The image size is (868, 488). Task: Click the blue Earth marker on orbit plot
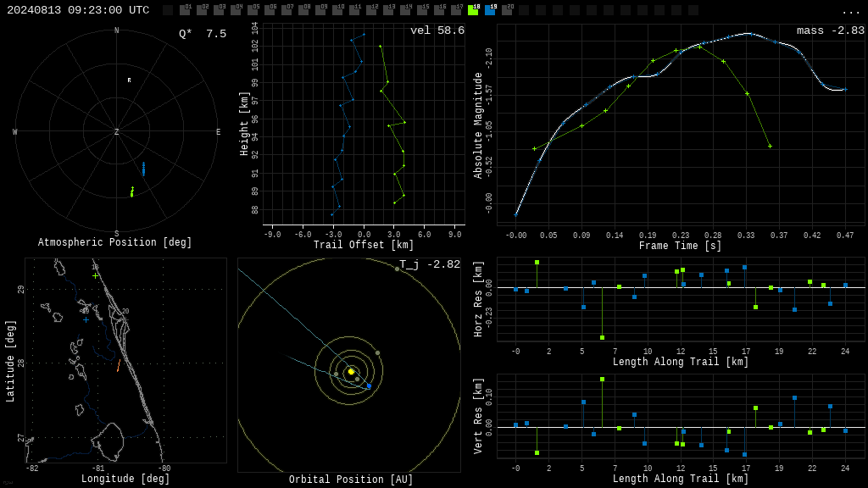370,385
